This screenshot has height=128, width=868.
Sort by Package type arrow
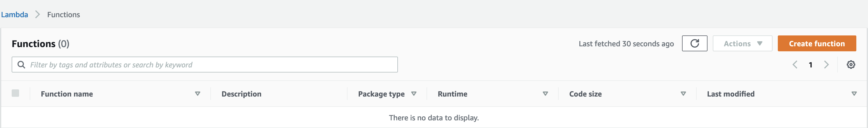(414, 94)
